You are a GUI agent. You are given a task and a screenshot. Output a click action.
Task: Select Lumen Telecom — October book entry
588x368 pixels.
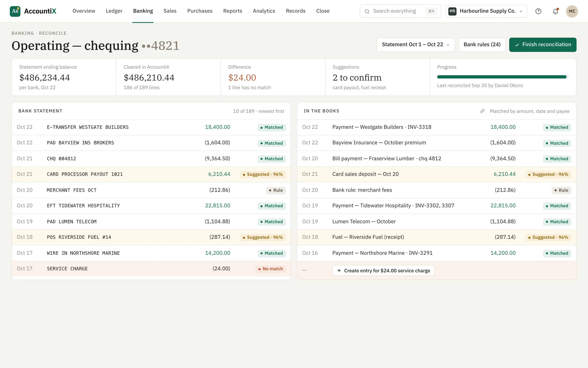436,221
